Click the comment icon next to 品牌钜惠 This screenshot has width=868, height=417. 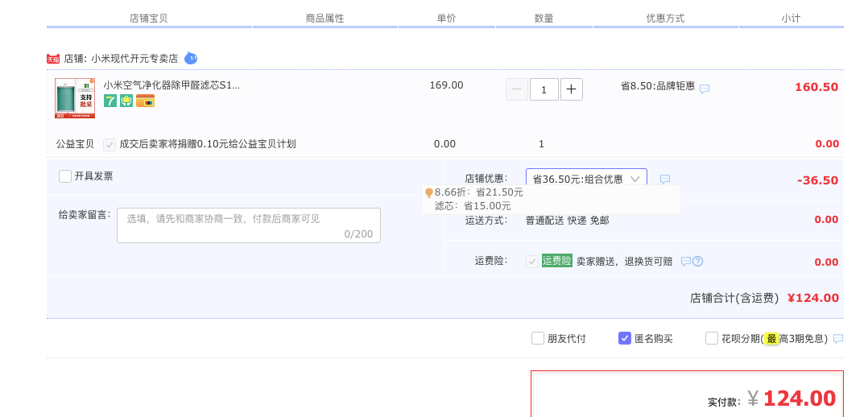(704, 89)
